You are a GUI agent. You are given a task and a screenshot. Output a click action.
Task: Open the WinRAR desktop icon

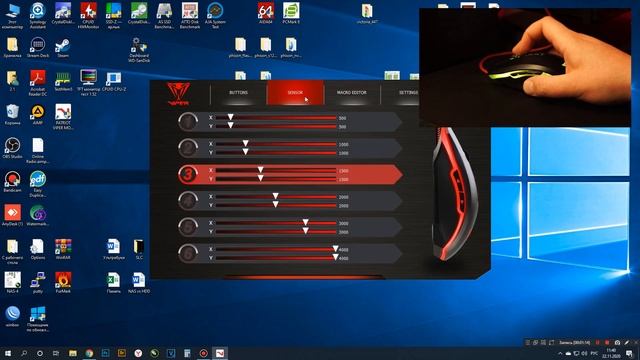coord(63,249)
